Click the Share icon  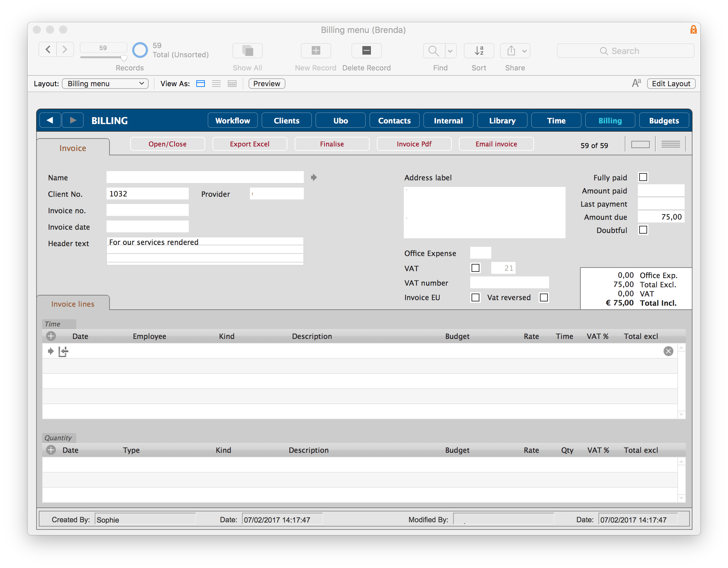[x=511, y=51]
